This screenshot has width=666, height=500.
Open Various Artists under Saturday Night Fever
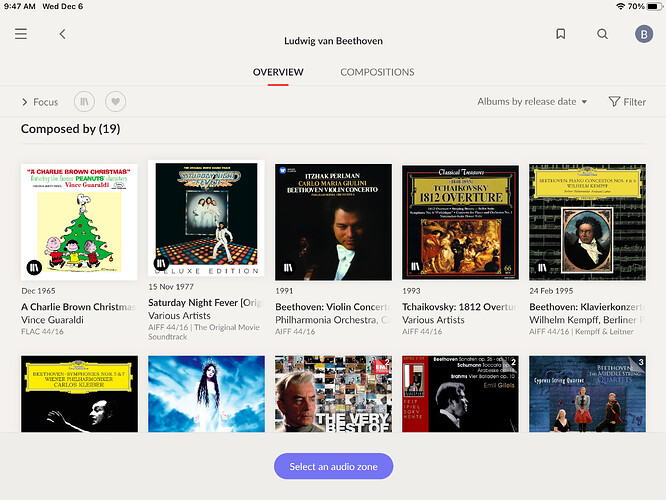pos(179,316)
